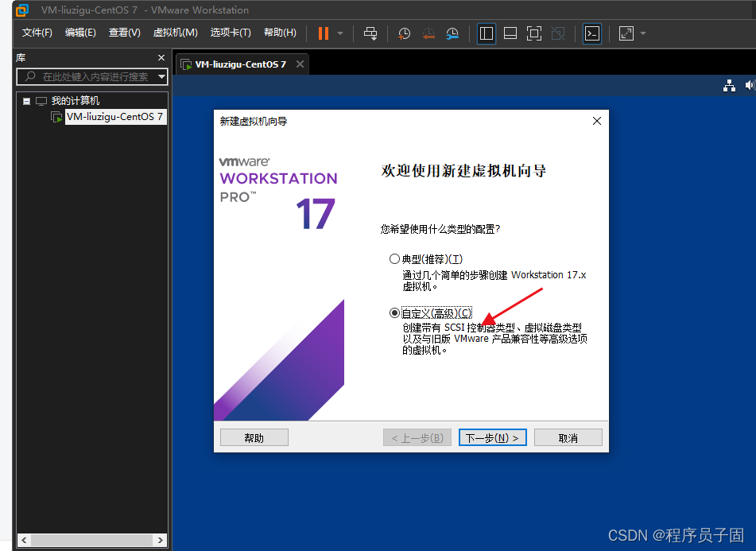Click the network adapter status icon
The width and height of the screenshot is (756, 551).
(729, 85)
